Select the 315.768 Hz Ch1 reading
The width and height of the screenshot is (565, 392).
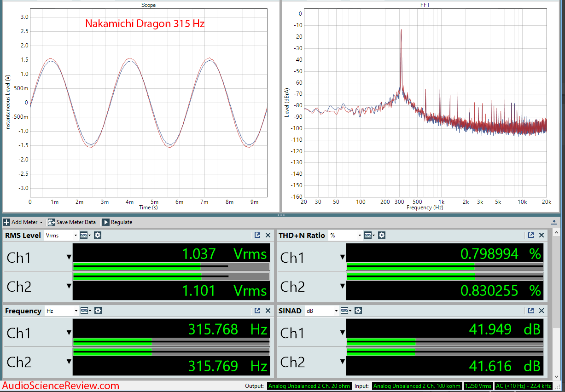(x=227, y=329)
